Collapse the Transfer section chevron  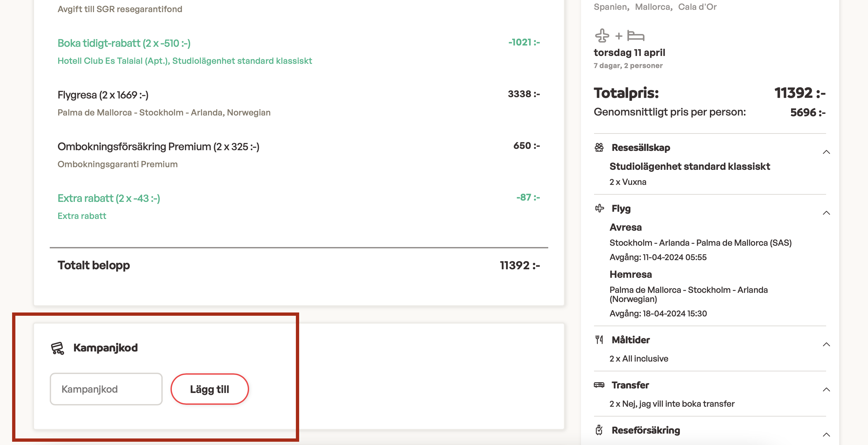[826, 389]
